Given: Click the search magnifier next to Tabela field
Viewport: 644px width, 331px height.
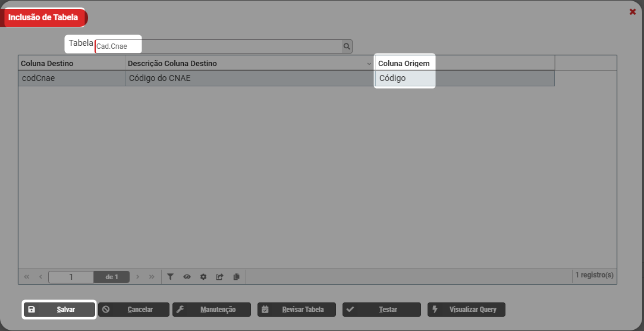Looking at the screenshot, I should [x=347, y=46].
